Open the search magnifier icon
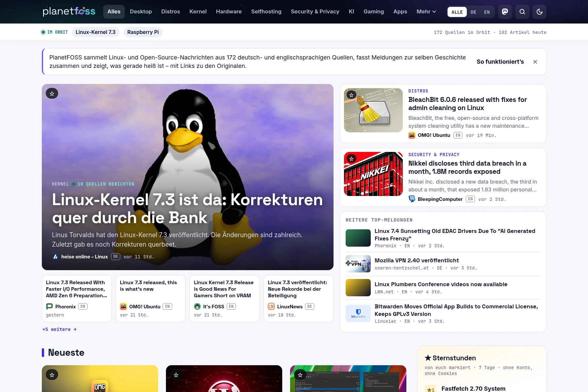This screenshot has width=588, height=392. click(522, 12)
